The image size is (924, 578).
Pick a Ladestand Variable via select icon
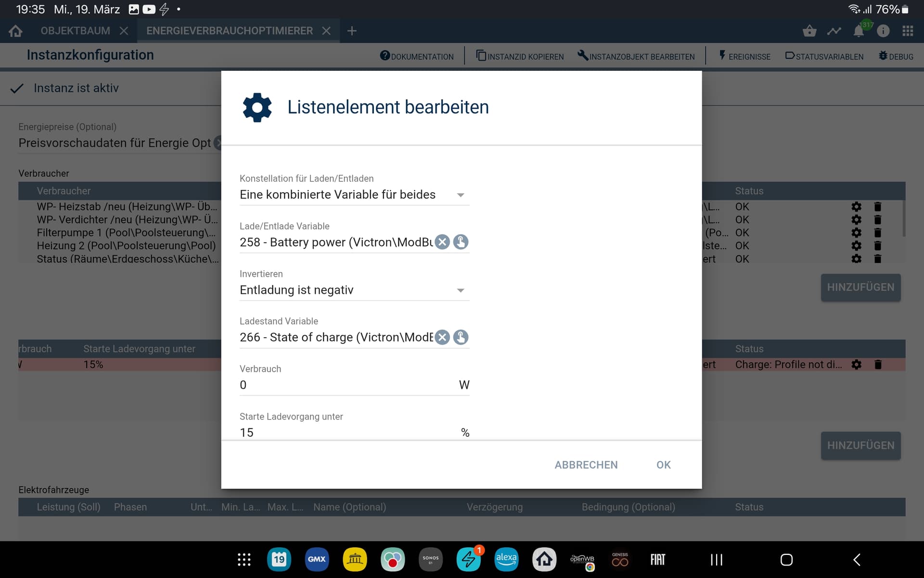(x=461, y=337)
